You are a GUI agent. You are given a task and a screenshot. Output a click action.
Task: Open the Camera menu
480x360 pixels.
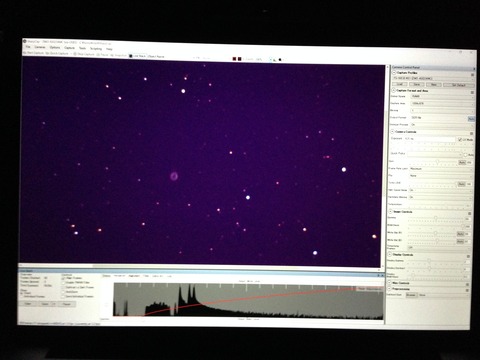click(40, 47)
